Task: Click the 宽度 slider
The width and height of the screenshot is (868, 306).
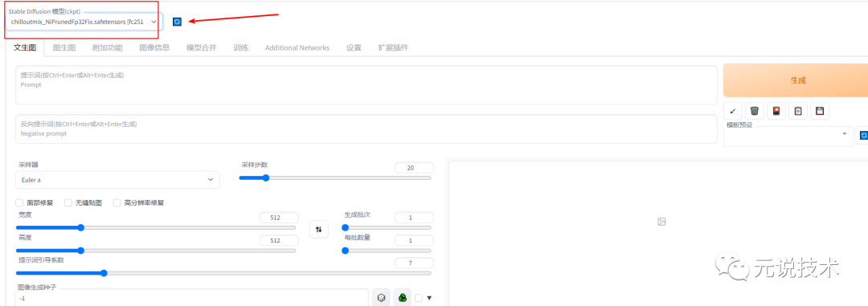Action: point(156,227)
